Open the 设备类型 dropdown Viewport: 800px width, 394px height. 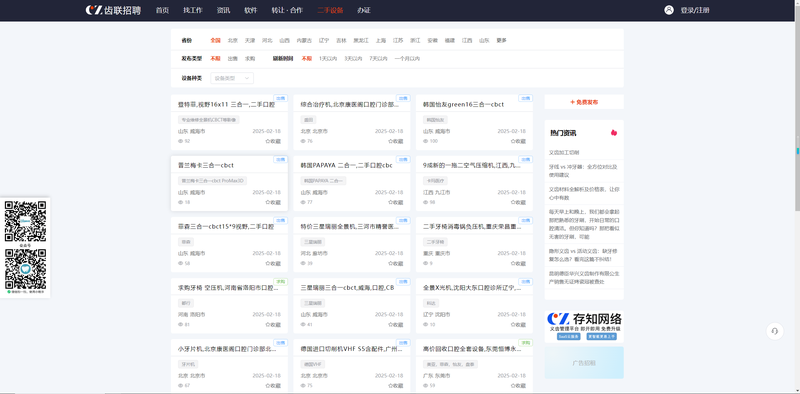pyautogui.click(x=232, y=78)
